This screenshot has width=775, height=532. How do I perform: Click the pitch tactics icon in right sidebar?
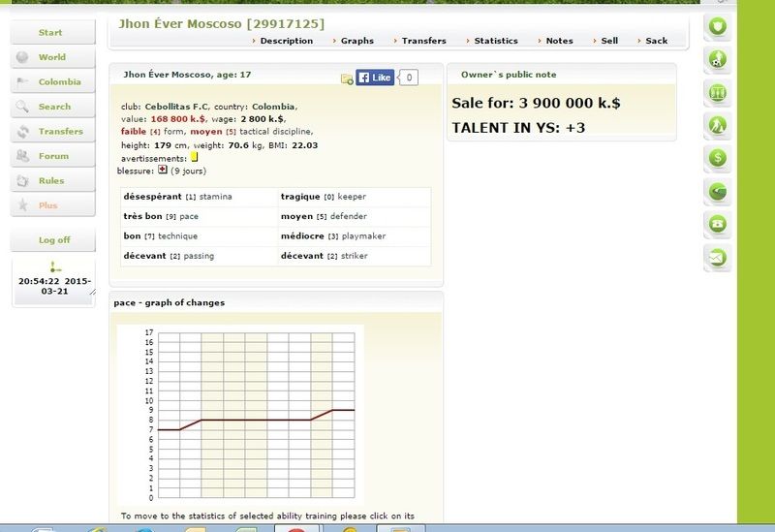coord(718,93)
